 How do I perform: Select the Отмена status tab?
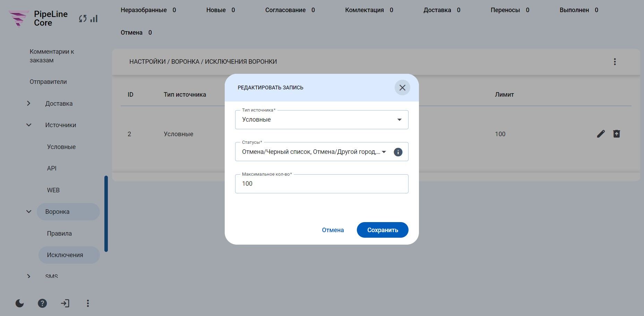point(136,33)
